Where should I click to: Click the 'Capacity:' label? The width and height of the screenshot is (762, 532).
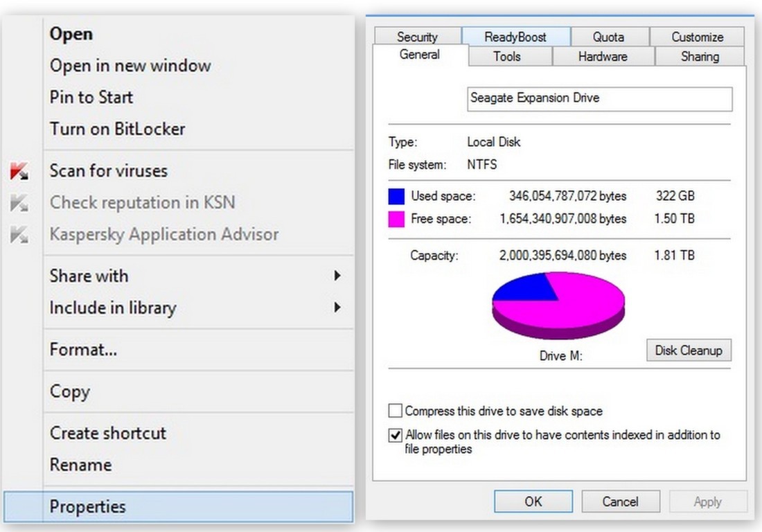point(434,255)
